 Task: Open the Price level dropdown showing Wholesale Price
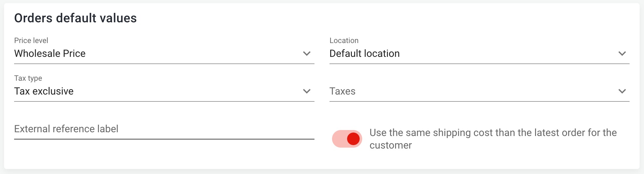click(157, 54)
